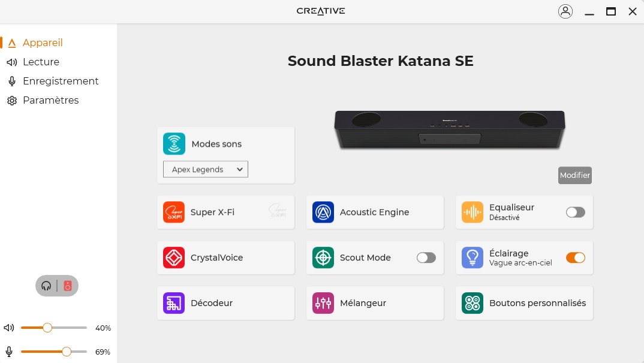Expand the Apex Legends sound mode dropdown
The height and width of the screenshot is (363, 644).
tap(206, 170)
